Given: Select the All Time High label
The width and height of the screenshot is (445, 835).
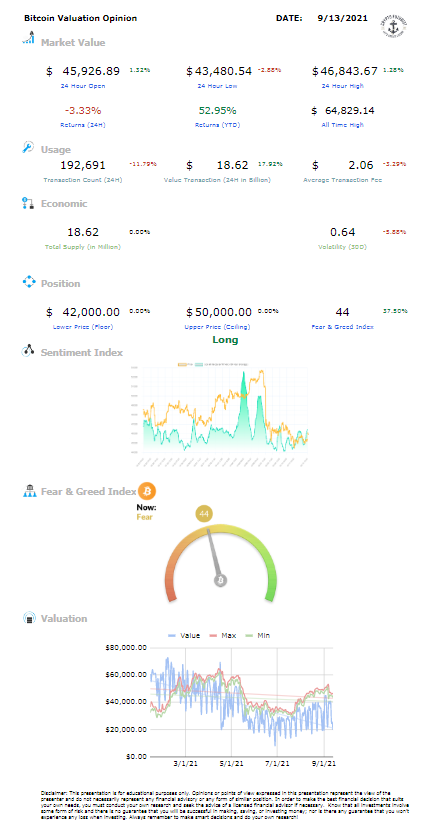Looking at the screenshot, I should 343,124.
